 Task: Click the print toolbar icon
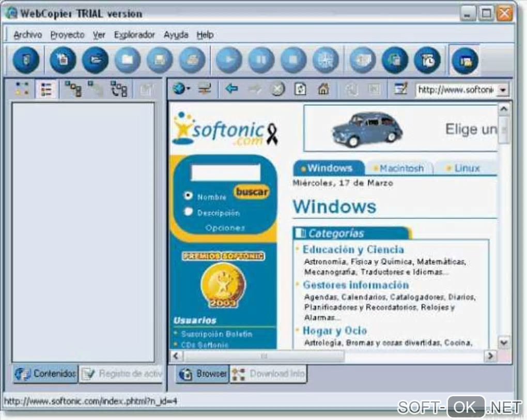pos(192,60)
